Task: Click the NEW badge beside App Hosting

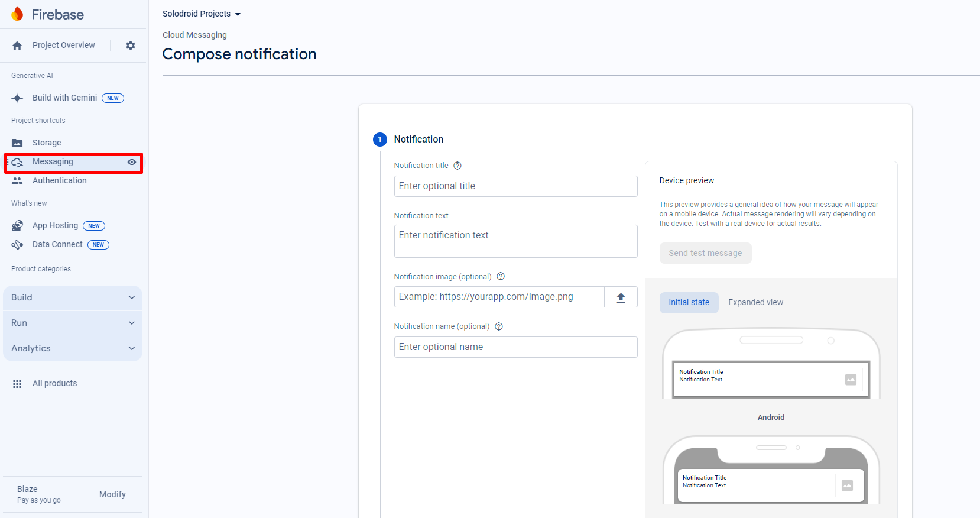Action: [x=94, y=226]
